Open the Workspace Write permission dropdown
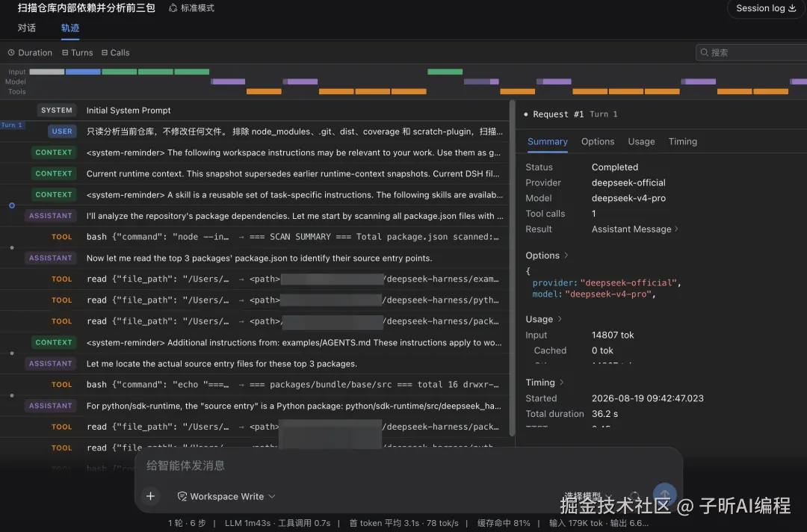Image resolution: width=807 pixels, height=532 pixels. tap(226, 496)
